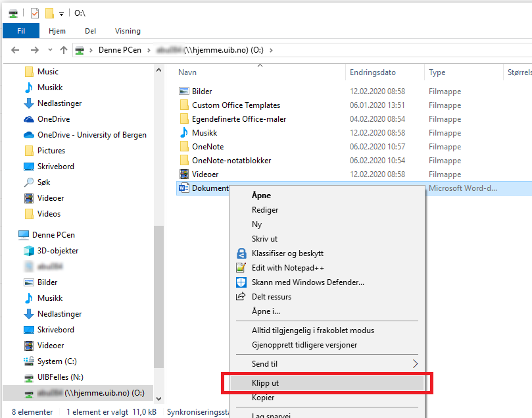Open OneDrive - University of Bergen

(x=92, y=135)
